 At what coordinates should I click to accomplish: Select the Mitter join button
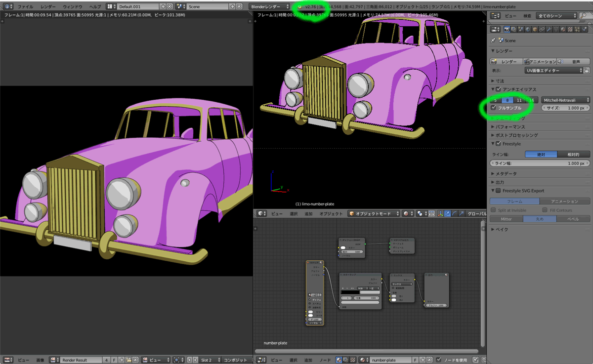pos(506,219)
